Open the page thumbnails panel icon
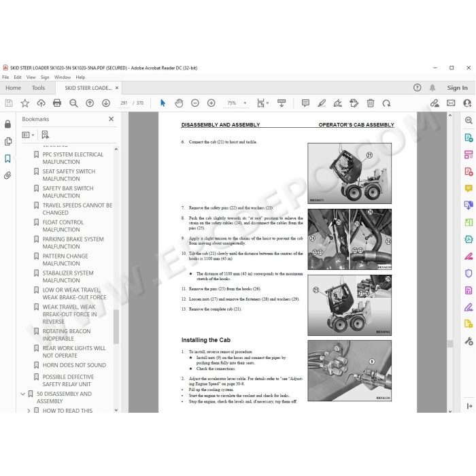The image size is (476, 476). pos(8,141)
